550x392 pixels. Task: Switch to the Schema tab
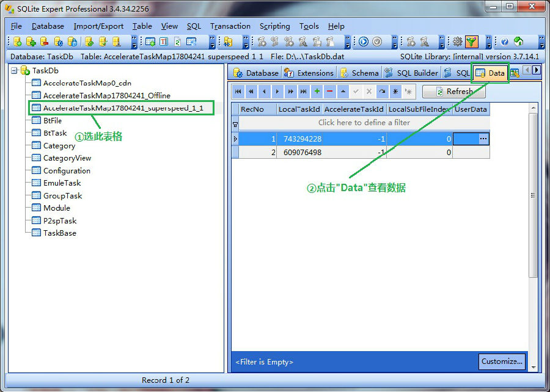point(359,73)
